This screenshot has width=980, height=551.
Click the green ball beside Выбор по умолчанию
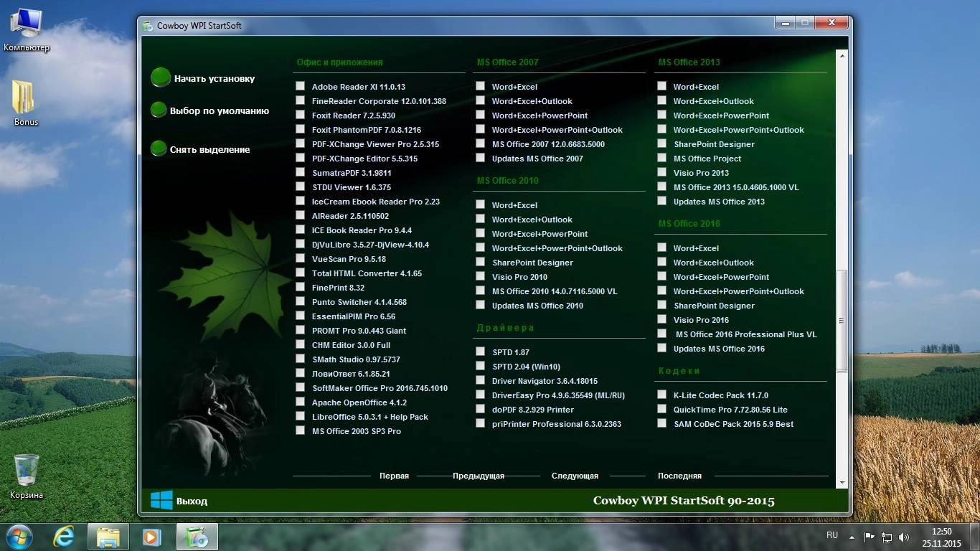click(159, 110)
